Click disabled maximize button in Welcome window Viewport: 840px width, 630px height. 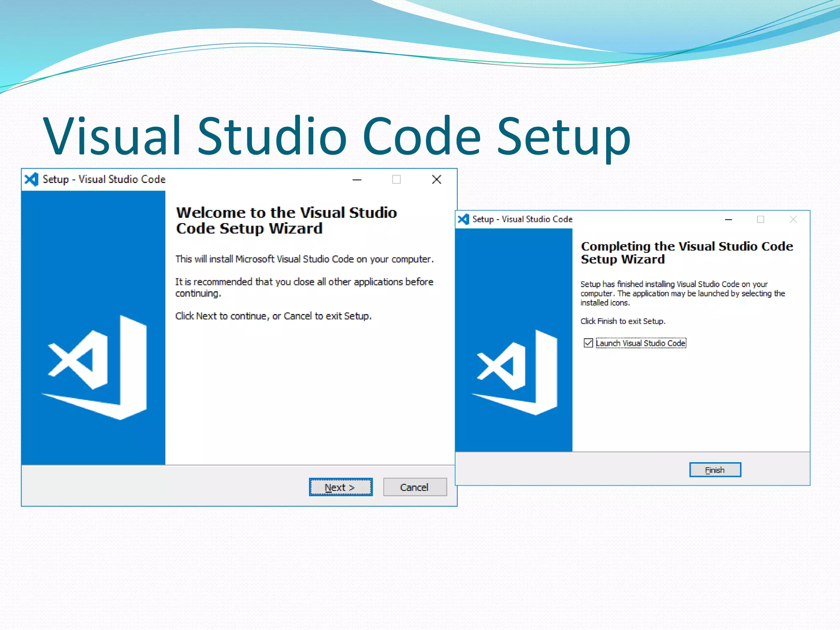[x=396, y=180]
